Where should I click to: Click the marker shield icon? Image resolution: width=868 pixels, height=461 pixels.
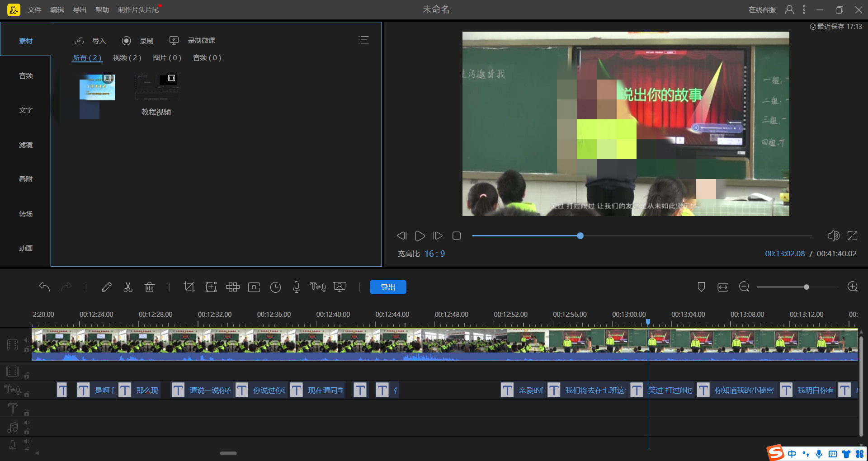click(701, 287)
